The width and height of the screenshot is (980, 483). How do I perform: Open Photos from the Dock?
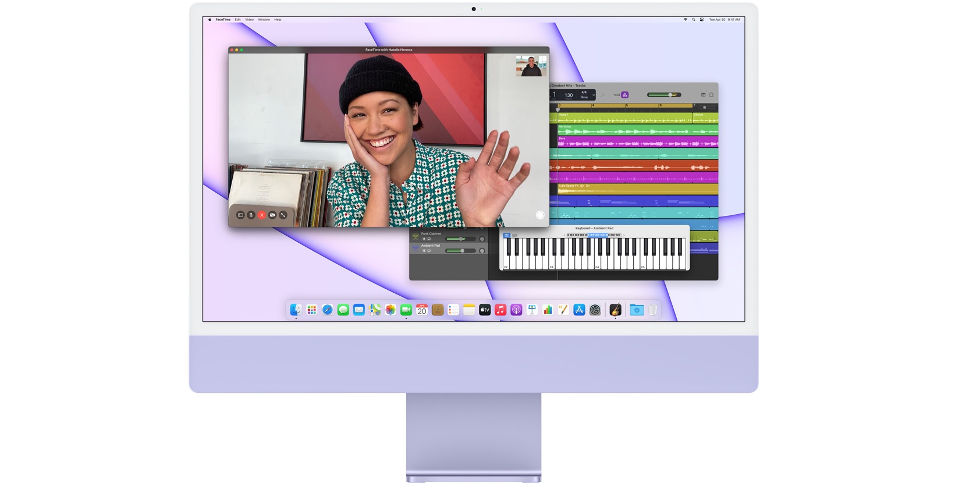tap(390, 310)
